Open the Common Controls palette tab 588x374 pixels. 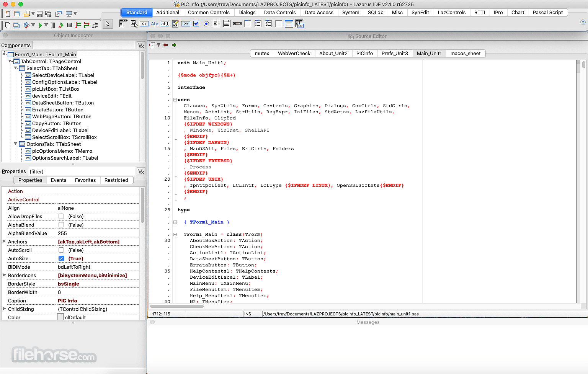click(x=209, y=12)
